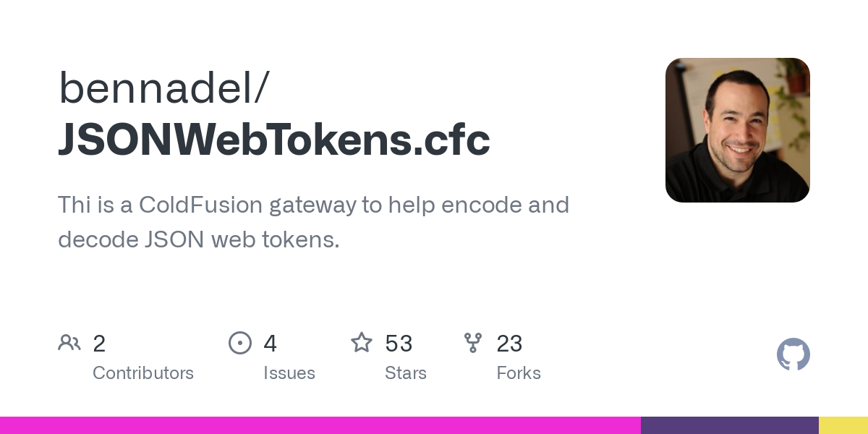Image resolution: width=868 pixels, height=434 pixels.
Task: Click the magenta language bar segment
Action: coord(320,425)
